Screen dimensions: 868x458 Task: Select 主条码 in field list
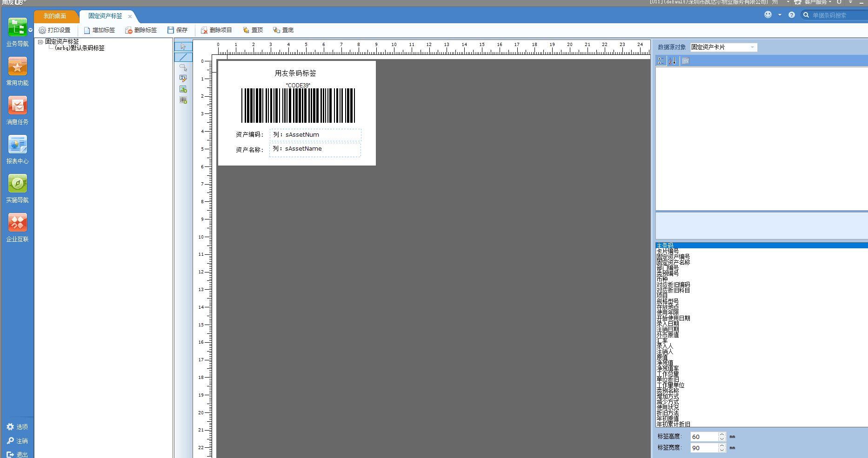761,246
